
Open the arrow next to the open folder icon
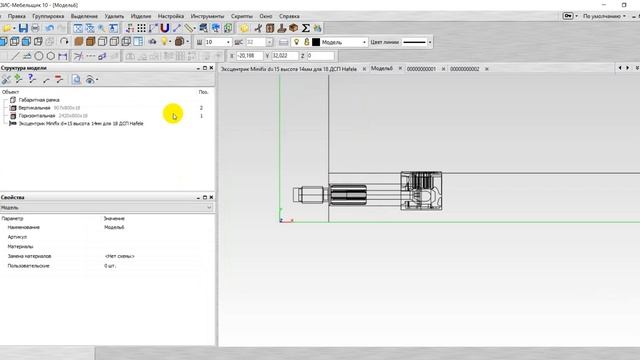(14, 29)
